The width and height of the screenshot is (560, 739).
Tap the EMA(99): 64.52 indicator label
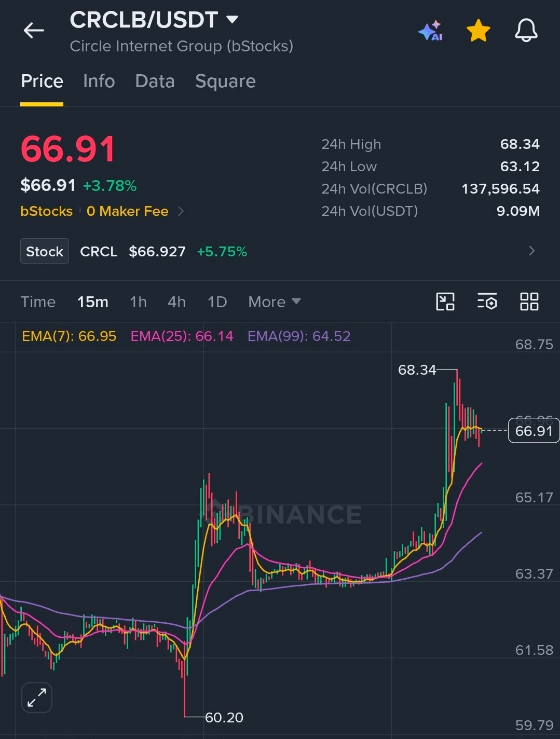point(299,336)
